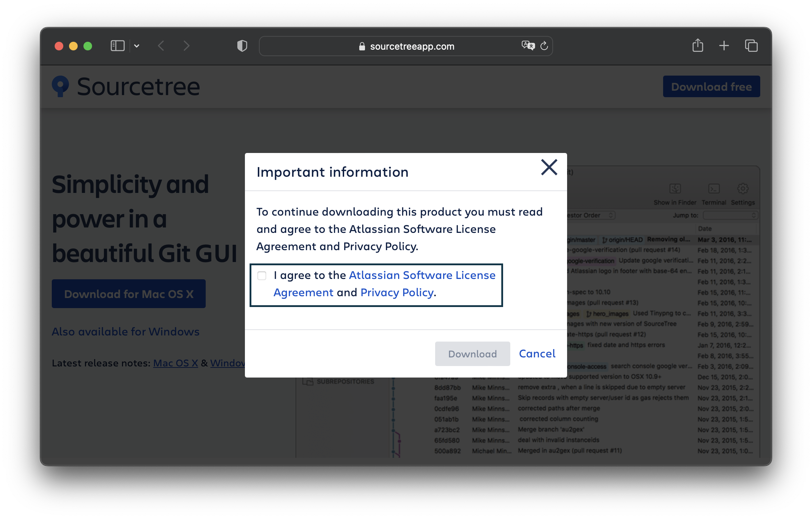Click the Sourcetree logo
812x519 pixels.
126,87
